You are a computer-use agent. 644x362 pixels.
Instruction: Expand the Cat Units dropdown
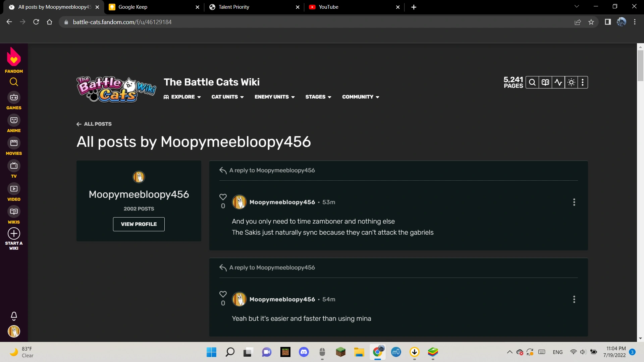point(227,97)
